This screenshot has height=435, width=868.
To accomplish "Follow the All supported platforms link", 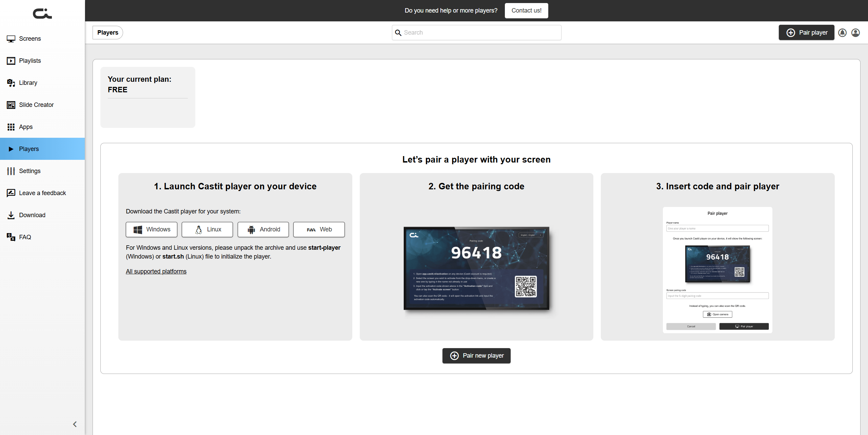I will (156, 271).
